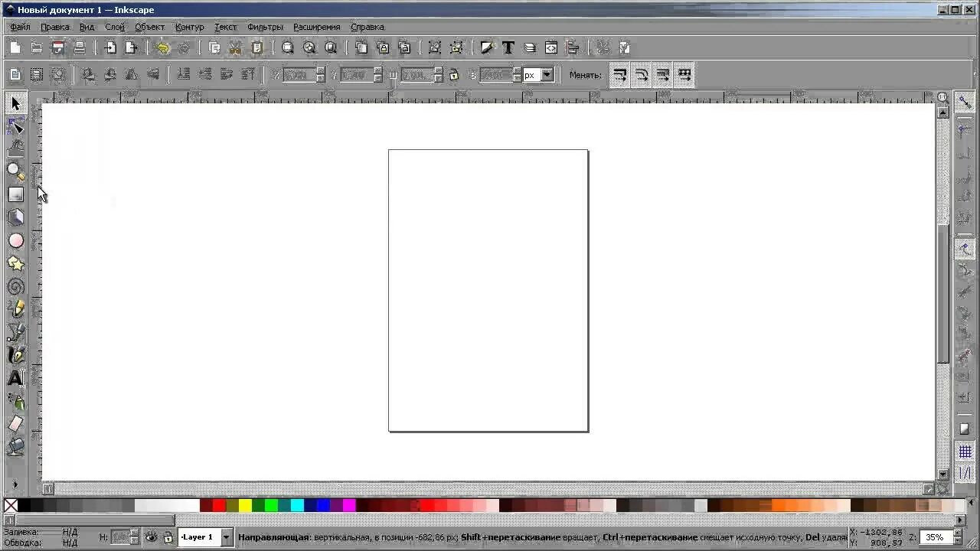Toggle the layer lock in the status bar
The height and width of the screenshot is (551, 980).
168,536
